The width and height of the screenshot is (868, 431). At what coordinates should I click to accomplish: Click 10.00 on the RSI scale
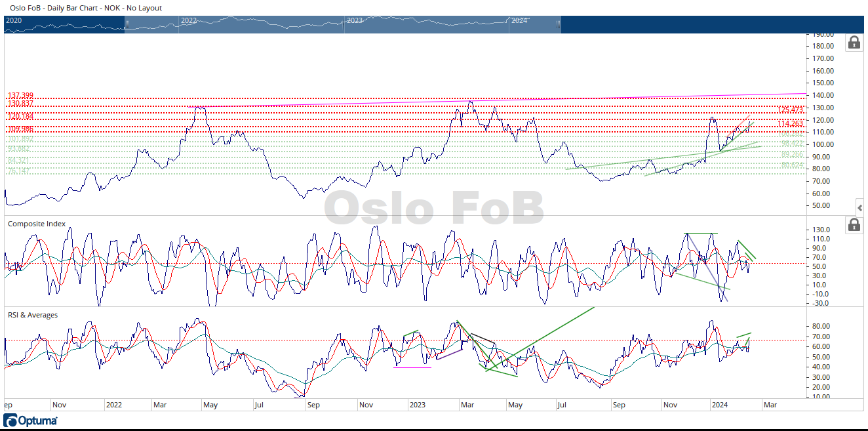823,397
